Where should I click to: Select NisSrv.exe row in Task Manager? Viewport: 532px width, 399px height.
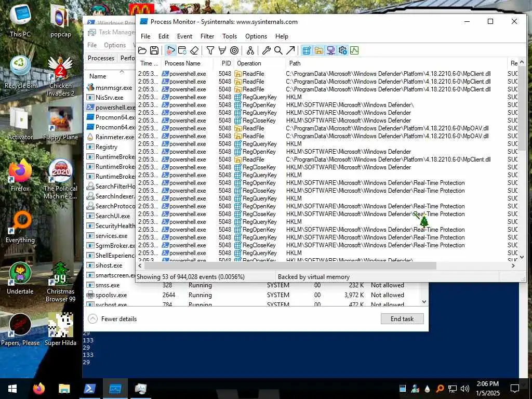(x=110, y=97)
